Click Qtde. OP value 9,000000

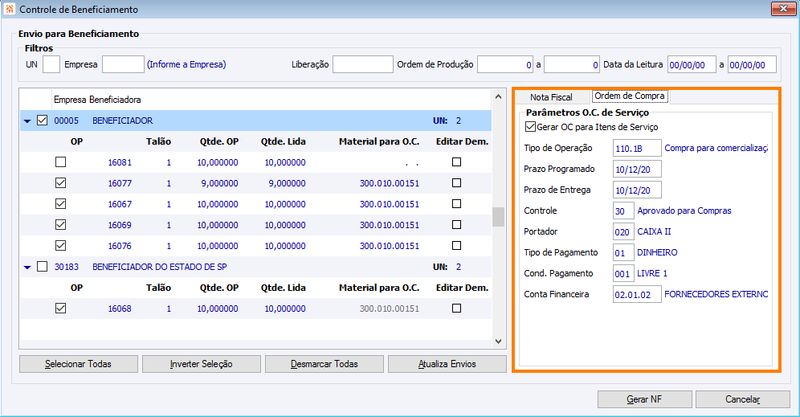[x=219, y=183]
